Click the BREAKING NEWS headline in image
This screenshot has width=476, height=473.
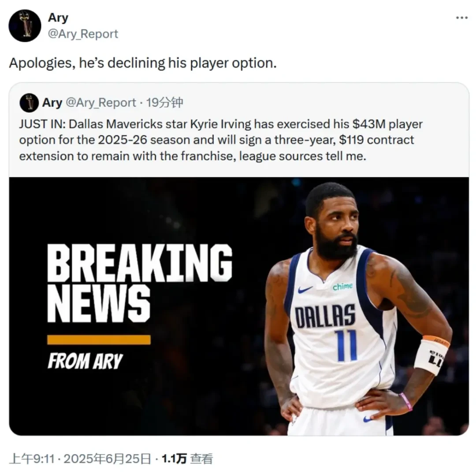click(140, 283)
